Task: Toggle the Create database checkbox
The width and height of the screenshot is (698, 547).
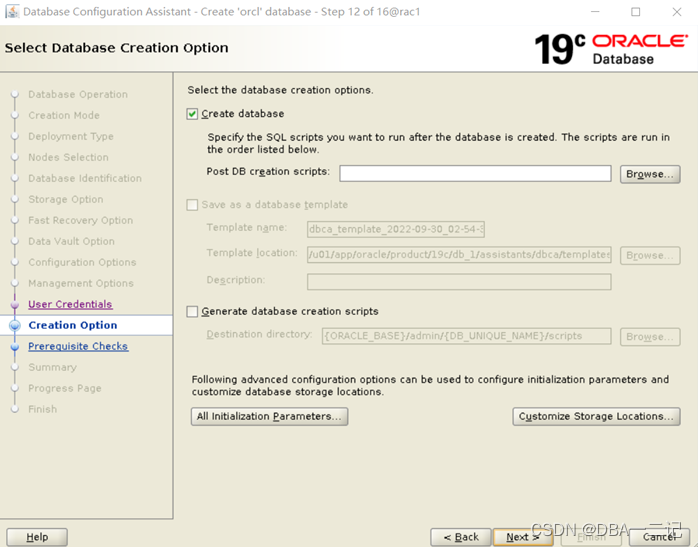Action: pos(192,114)
